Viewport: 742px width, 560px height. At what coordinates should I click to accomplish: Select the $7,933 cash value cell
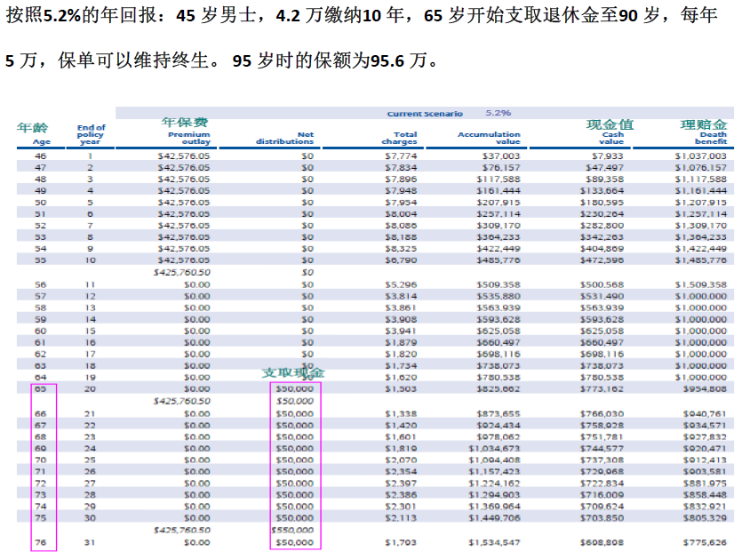pos(608,156)
